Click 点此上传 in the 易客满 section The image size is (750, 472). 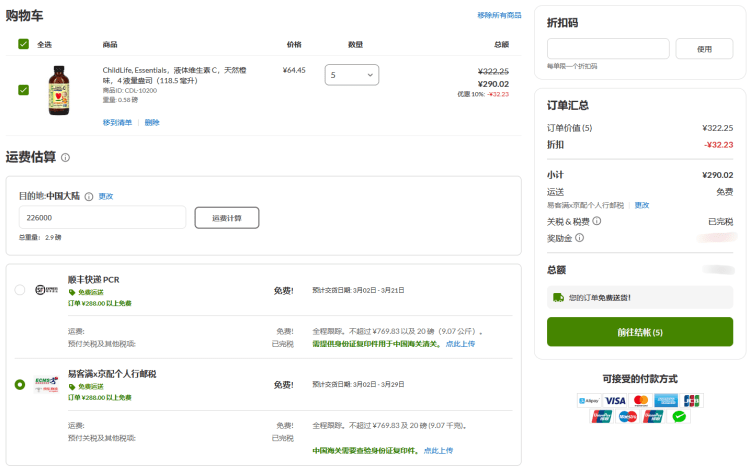click(x=438, y=450)
